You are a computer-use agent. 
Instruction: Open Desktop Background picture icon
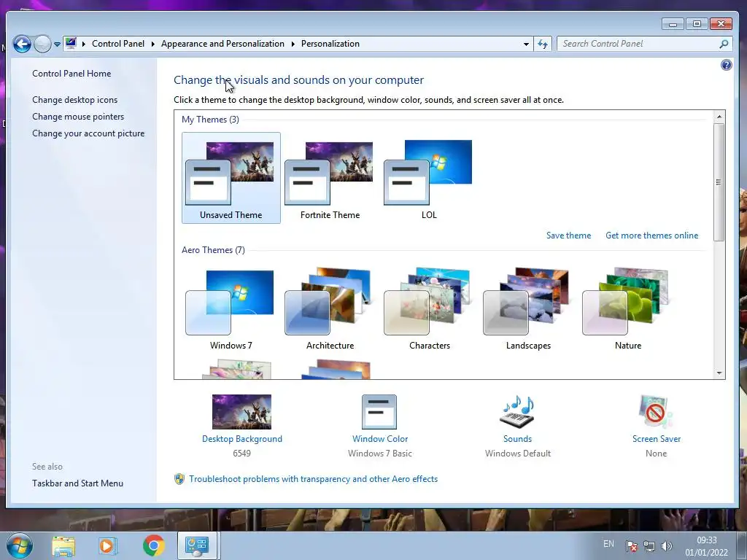[x=241, y=412]
